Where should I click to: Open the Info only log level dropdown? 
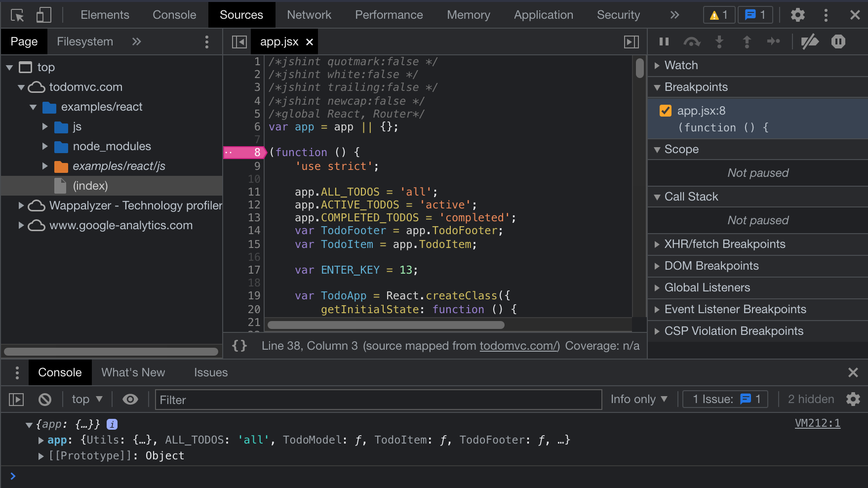(638, 399)
